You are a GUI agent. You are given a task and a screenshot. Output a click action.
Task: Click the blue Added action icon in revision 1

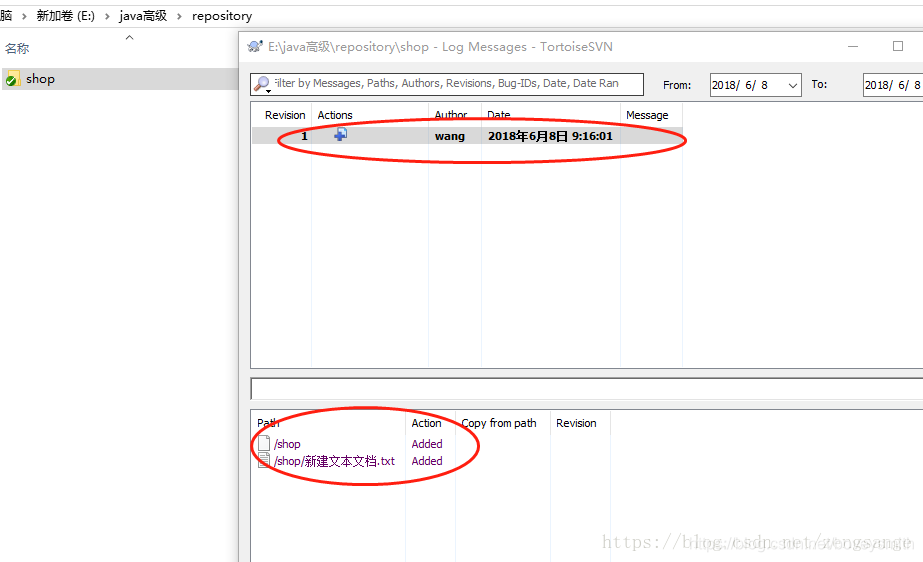tap(340, 135)
